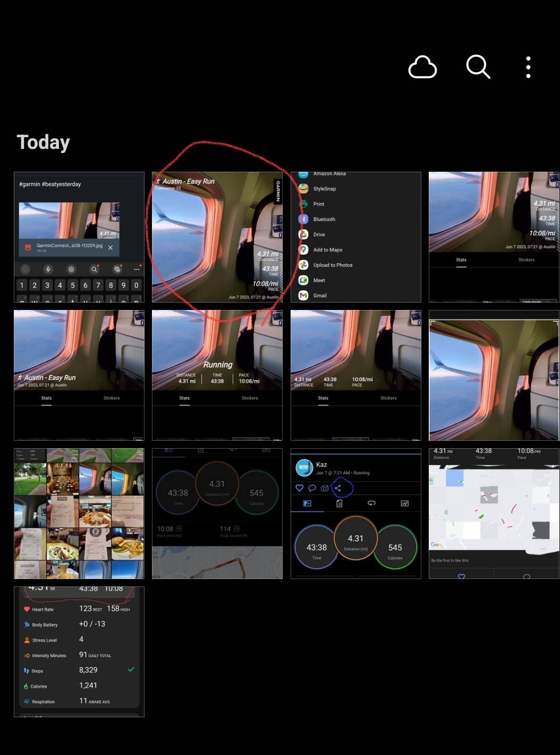
Task: Tap the search magnifier icon
Action: (478, 67)
